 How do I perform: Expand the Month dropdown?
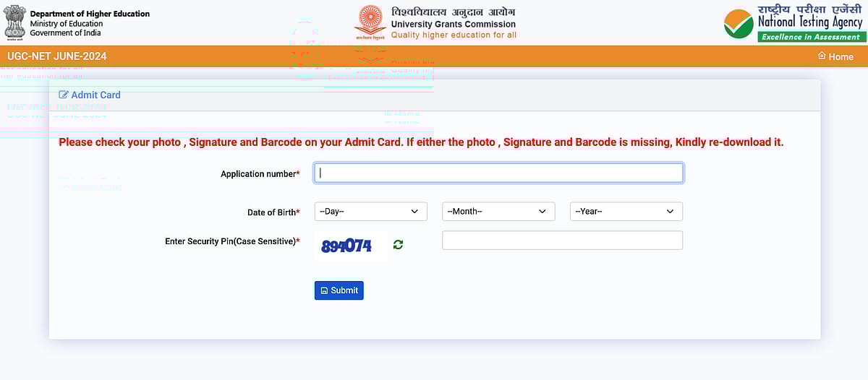point(498,212)
